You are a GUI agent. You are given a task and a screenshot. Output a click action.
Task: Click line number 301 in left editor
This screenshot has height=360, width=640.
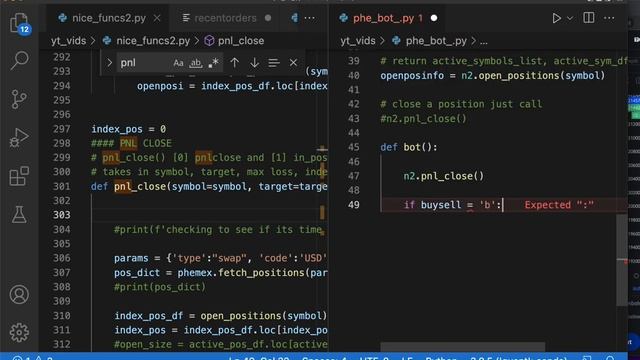point(62,187)
